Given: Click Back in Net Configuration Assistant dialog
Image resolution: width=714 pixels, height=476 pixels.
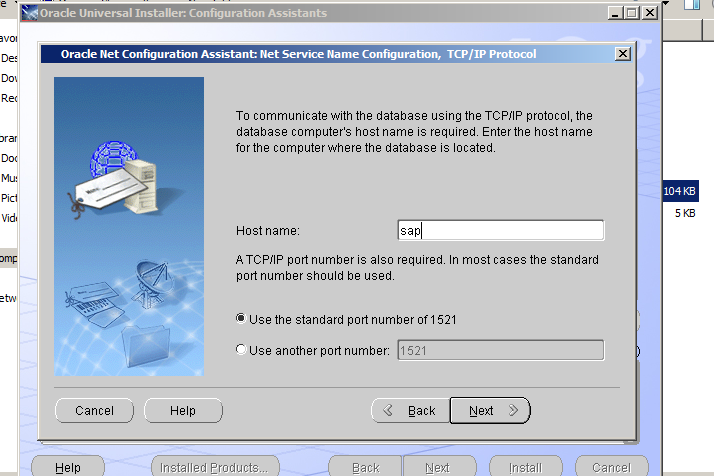Looking at the screenshot, I should point(410,410).
